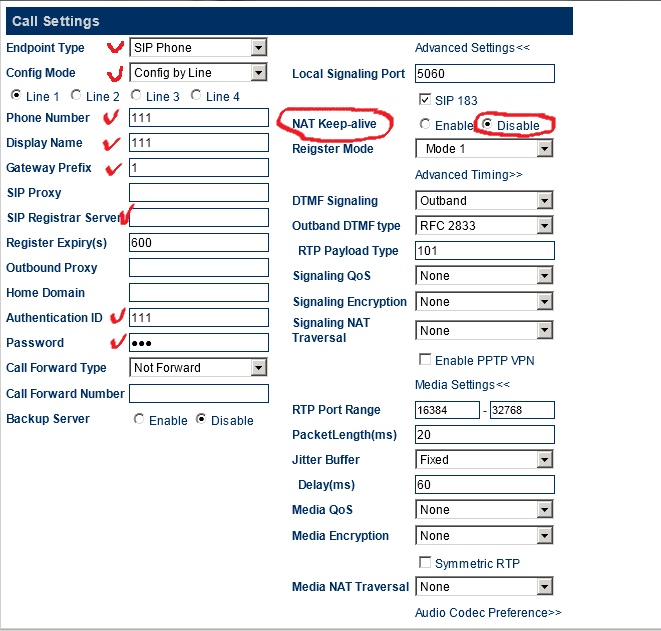Click the Gateway Prefix input field
The height and width of the screenshot is (631, 661).
click(x=199, y=168)
